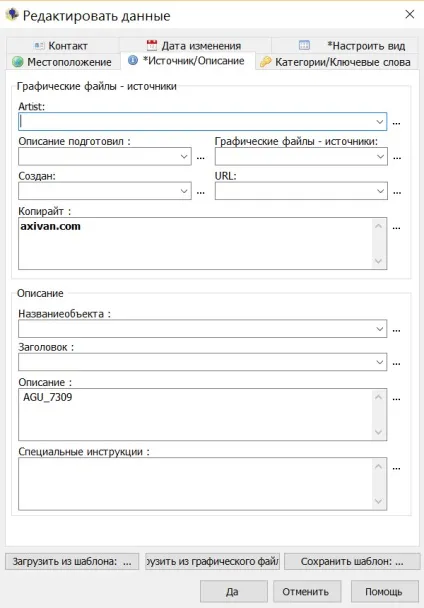Screen dimensions: 424x608
Task: Click the Отменить button
Action: 307,592
